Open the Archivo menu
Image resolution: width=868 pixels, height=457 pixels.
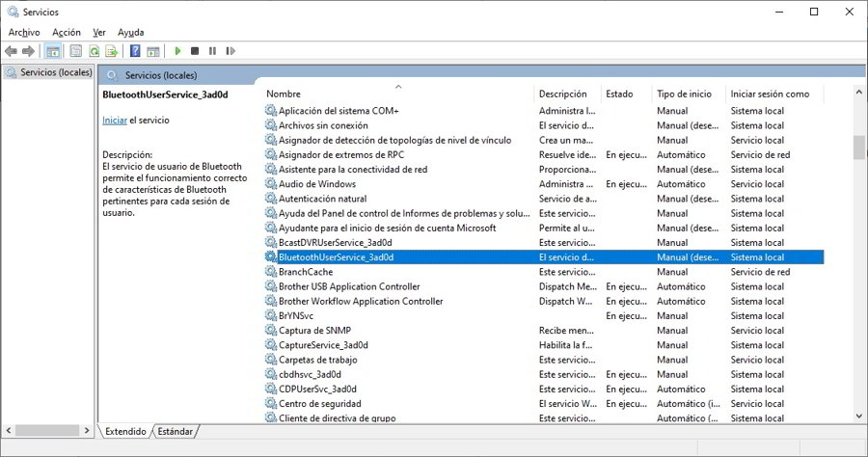pyautogui.click(x=24, y=32)
